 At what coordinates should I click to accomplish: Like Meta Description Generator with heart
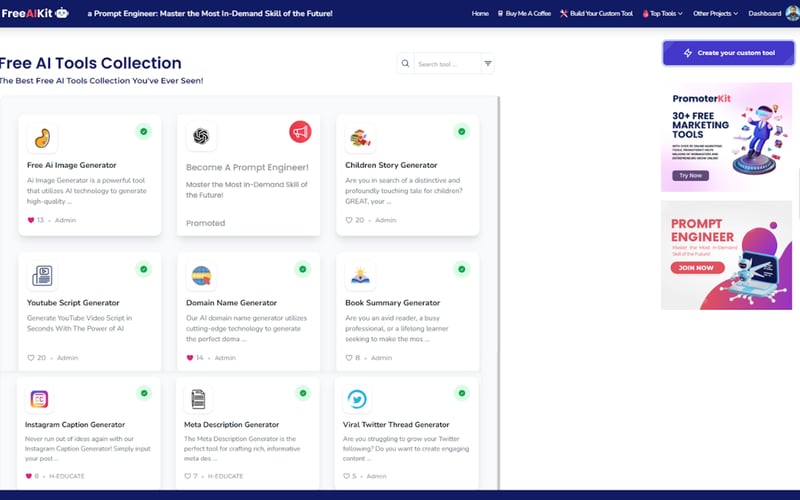click(187, 476)
